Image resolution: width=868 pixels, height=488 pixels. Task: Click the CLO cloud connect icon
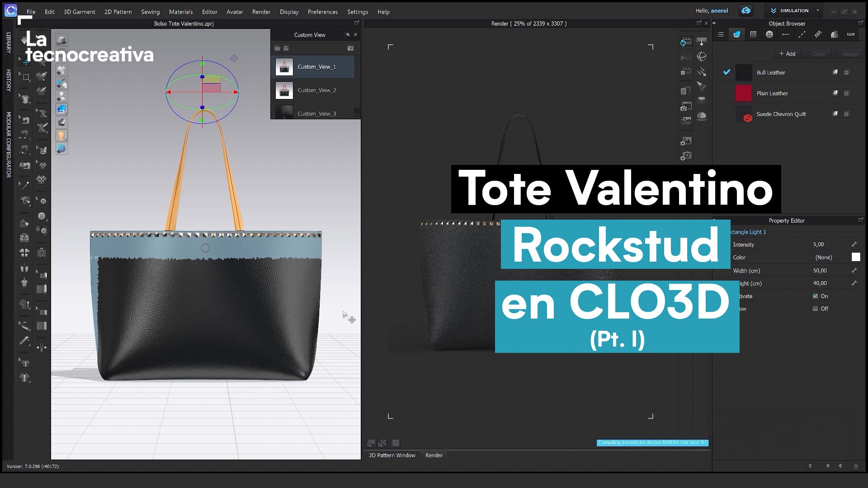tap(746, 10)
